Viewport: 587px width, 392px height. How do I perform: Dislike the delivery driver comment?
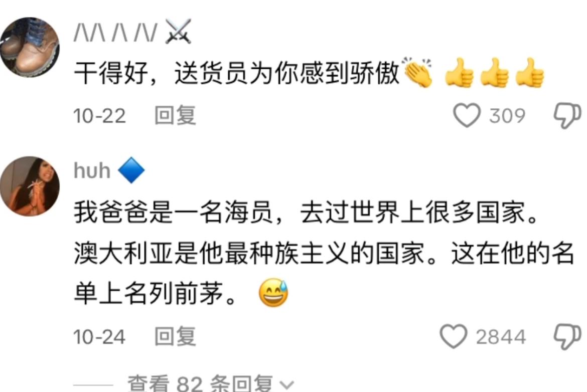pos(567,115)
